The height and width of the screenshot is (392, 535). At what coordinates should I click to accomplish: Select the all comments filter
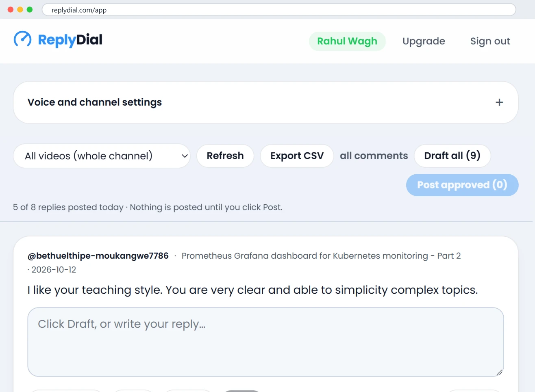click(374, 156)
